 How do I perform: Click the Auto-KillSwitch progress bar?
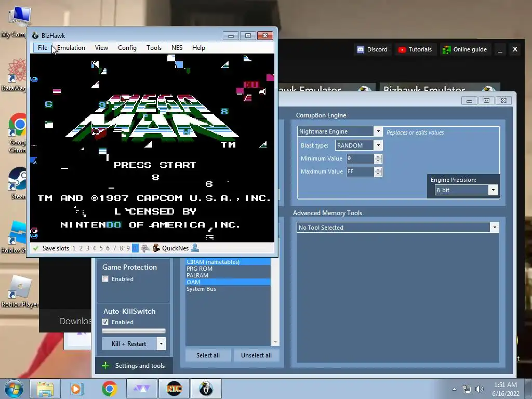(134, 331)
